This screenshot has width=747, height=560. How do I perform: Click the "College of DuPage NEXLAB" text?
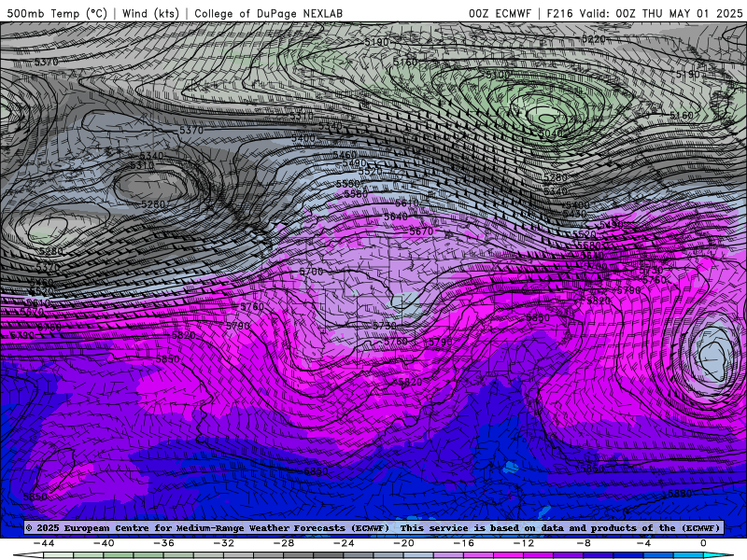[268, 13]
